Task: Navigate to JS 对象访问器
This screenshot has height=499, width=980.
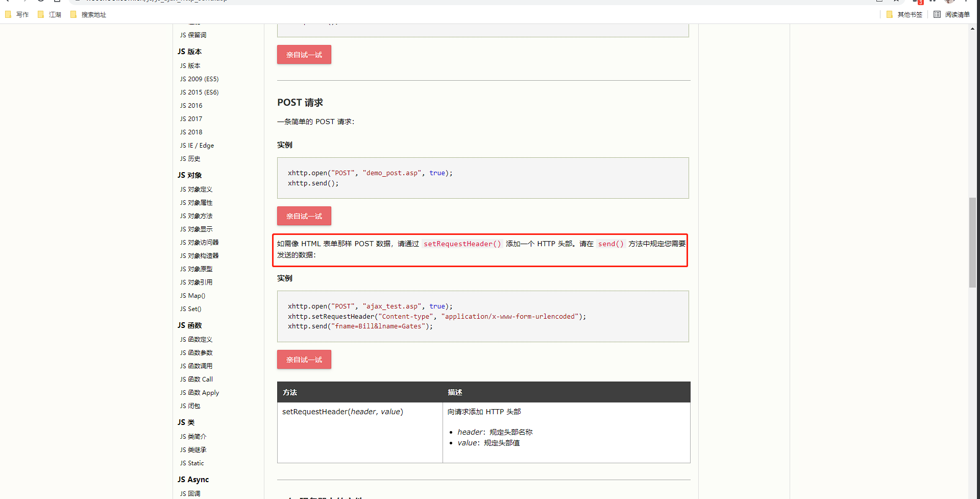Action: point(199,243)
